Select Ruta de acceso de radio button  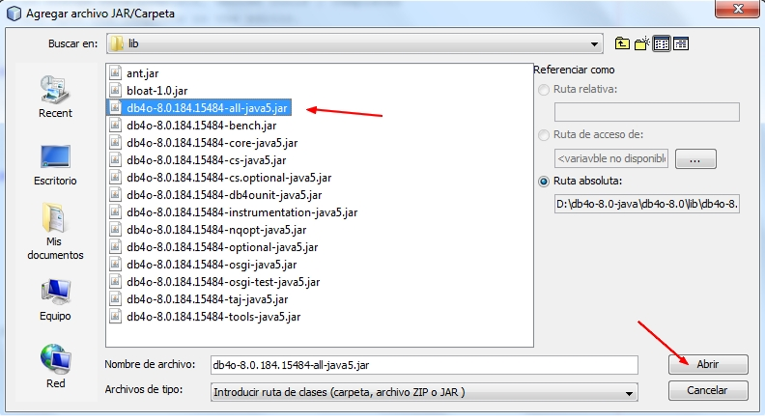(x=544, y=135)
